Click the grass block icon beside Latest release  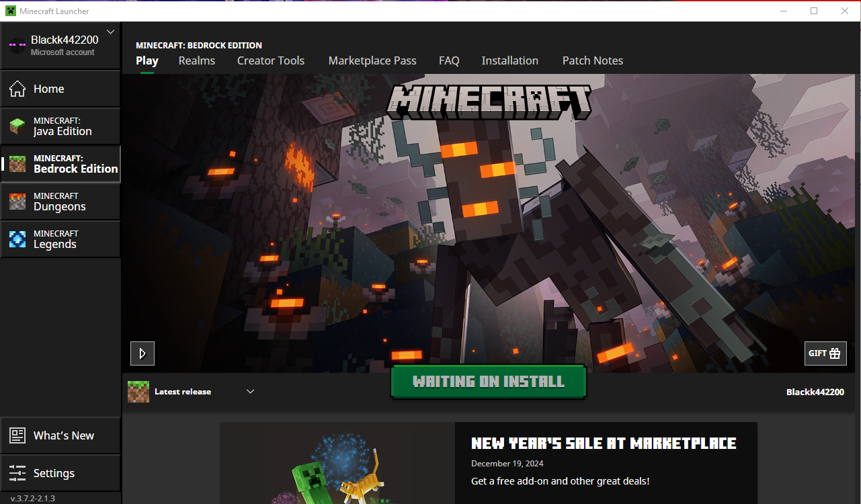tap(138, 392)
